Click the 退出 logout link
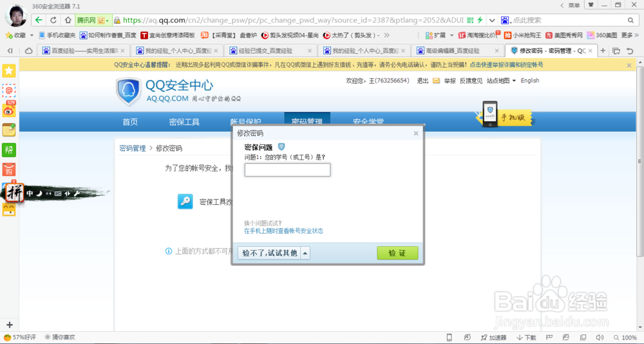Viewport: 644px width, 344px height. coord(422,81)
